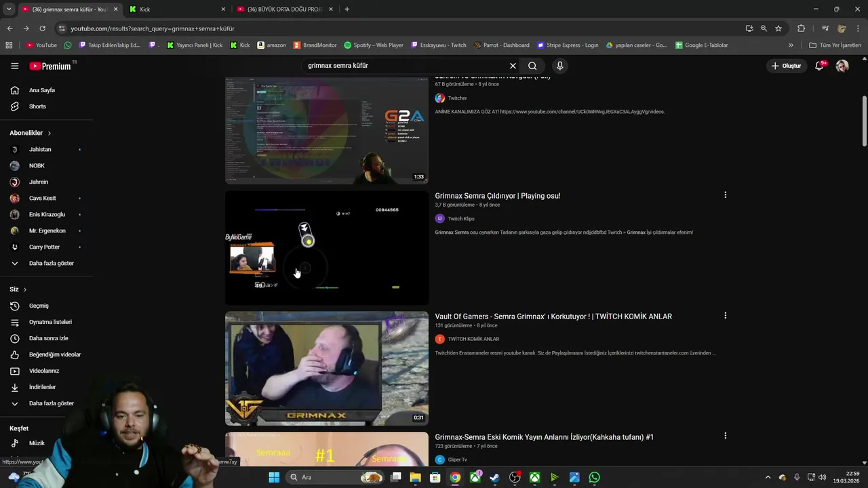Bookmark this page with star icon

[x=778, y=28]
